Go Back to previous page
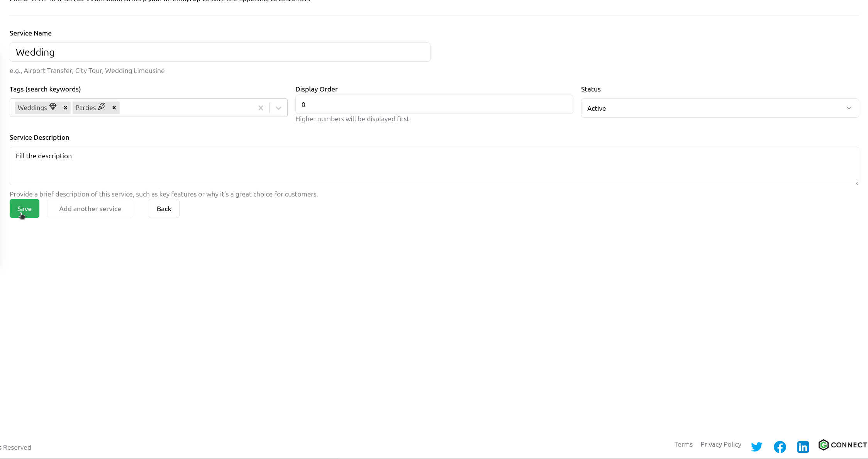The height and width of the screenshot is (459, 868). point(164,208)
